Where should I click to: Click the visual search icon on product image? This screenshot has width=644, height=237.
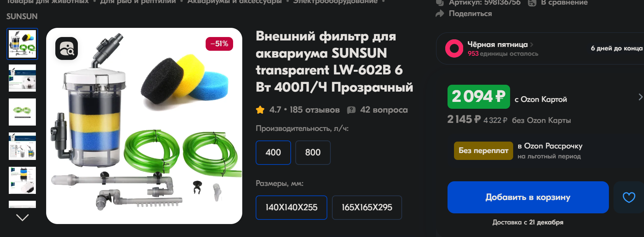pyautogui.click(x=66, y=49)
